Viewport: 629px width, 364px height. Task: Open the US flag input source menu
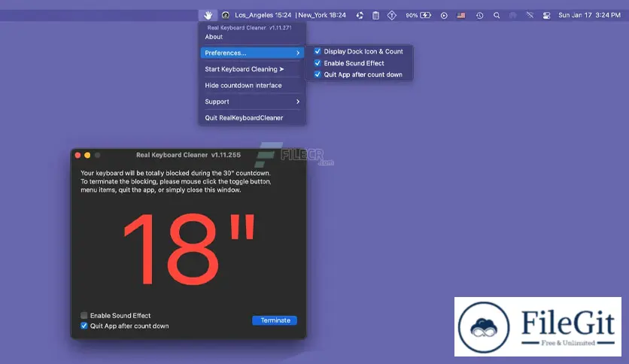pos(461,15)
